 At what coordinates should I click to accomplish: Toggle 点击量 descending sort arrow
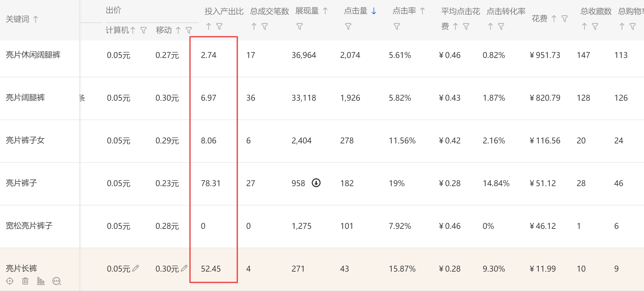(374, 11)
